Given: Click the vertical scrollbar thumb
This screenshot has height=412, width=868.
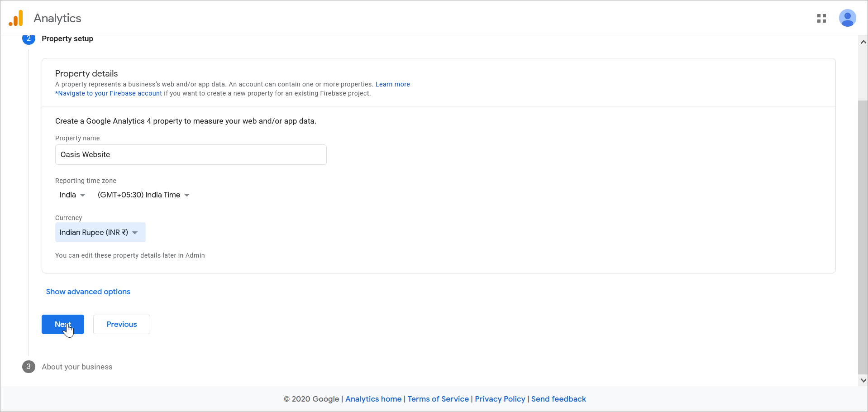Looking at the screenshot, I should point(863,238).
